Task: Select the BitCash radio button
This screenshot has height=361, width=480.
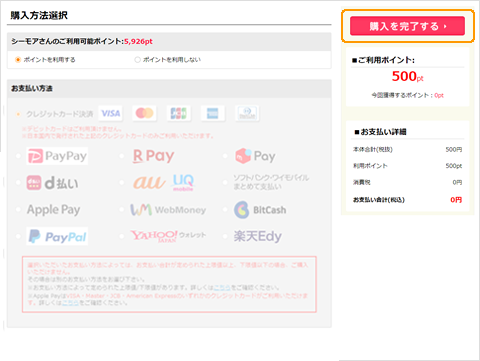Action: (x=225, y=210)
